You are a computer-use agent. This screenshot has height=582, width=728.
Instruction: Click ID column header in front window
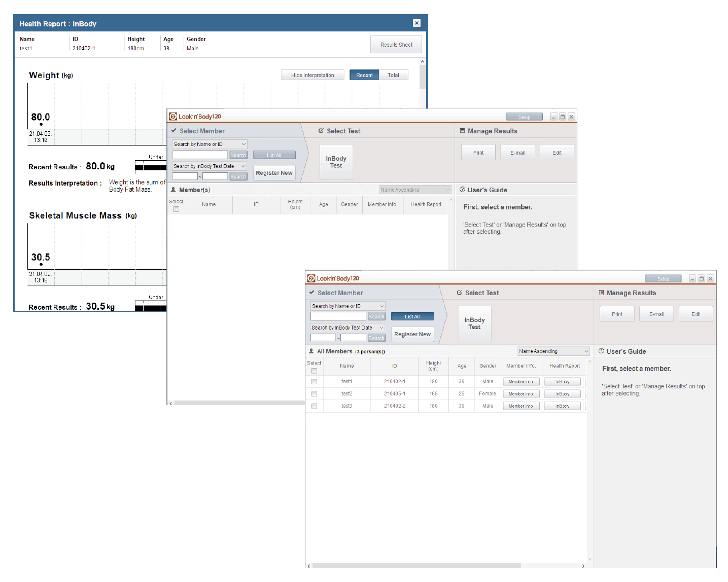coord(394,366)
